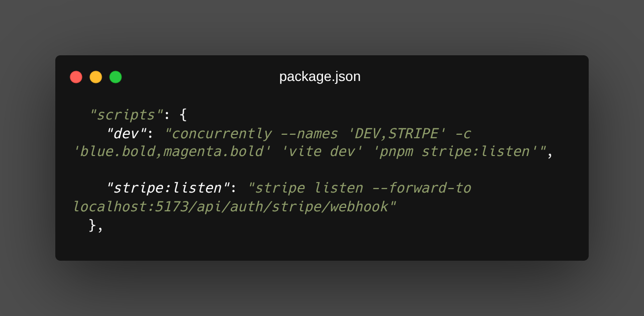Click the green maximize window button

click(x=116, y=77)
